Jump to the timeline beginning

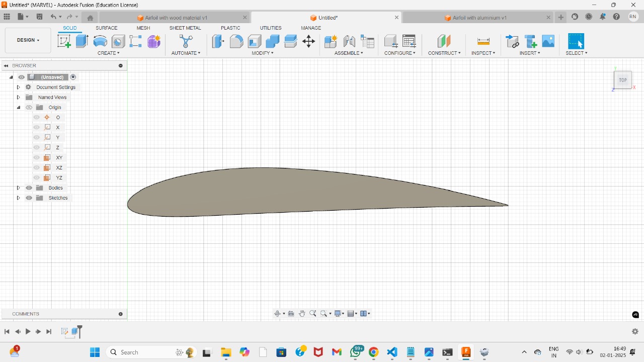click(x=7, y=332)
